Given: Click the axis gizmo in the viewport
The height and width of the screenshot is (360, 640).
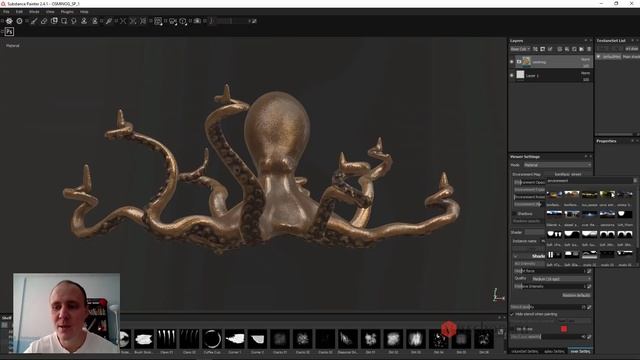Looking at the screenshot, I should coord(498,295).
